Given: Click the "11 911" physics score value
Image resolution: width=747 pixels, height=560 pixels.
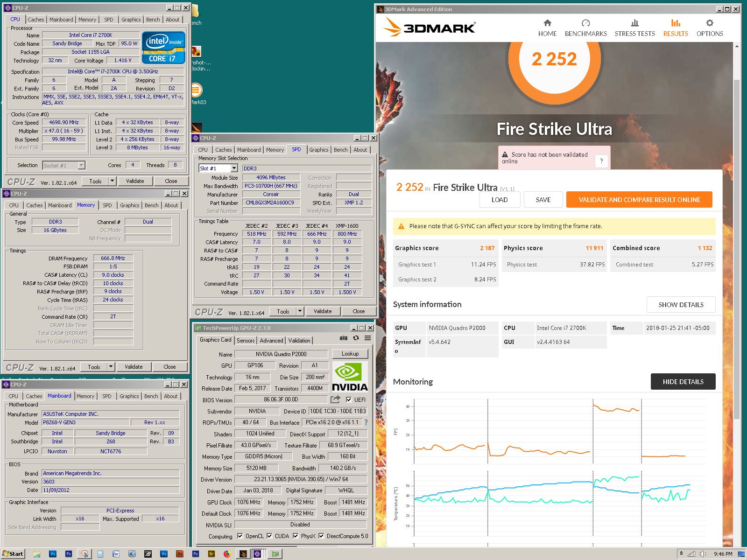Looking at the screenshot, I should (594, 248).
